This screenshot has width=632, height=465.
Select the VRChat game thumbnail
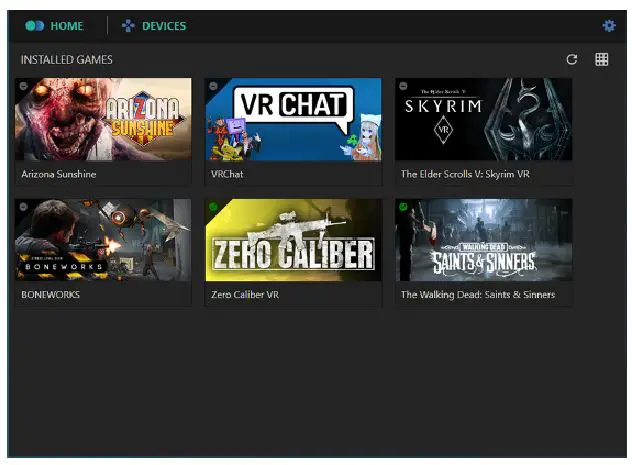tap(293, 119)
